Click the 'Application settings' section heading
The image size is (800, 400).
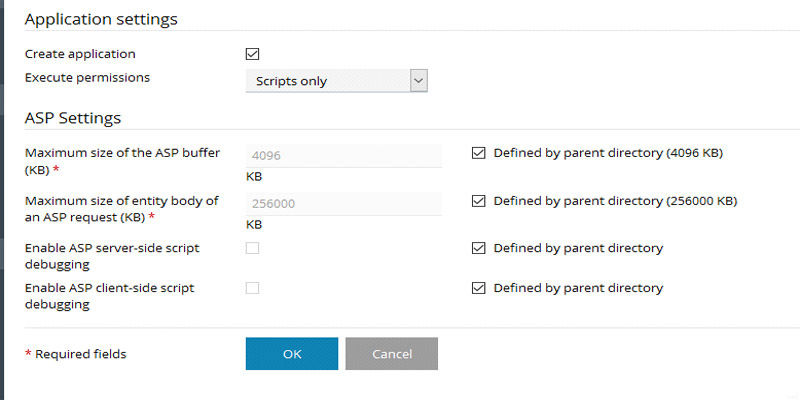(100, 19)
